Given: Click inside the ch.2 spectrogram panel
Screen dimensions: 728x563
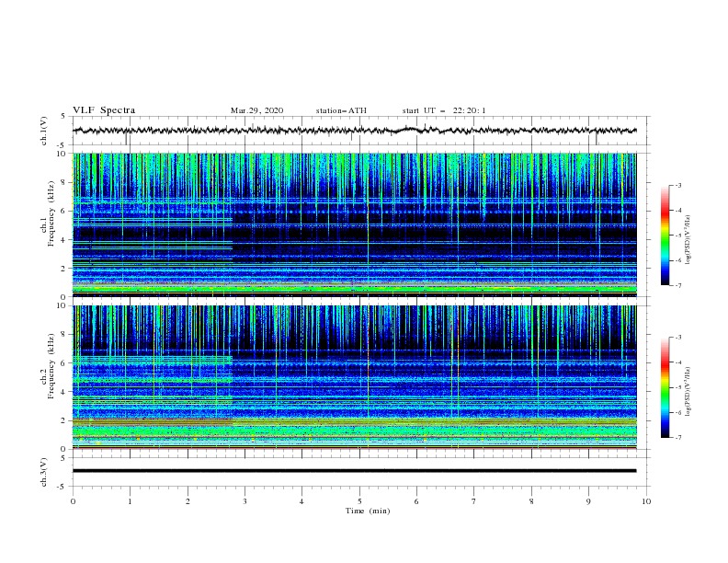Looking at the screenshot, I should [355, 377].
